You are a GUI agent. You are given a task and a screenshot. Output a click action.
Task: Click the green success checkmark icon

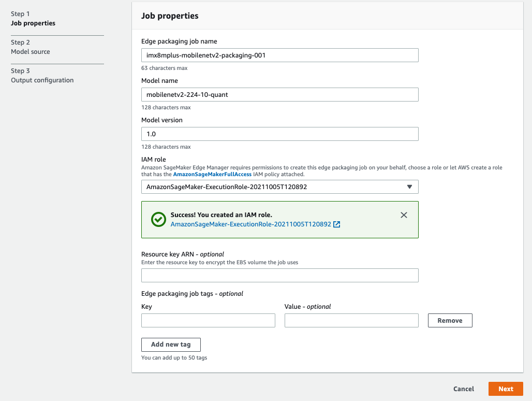158,219
